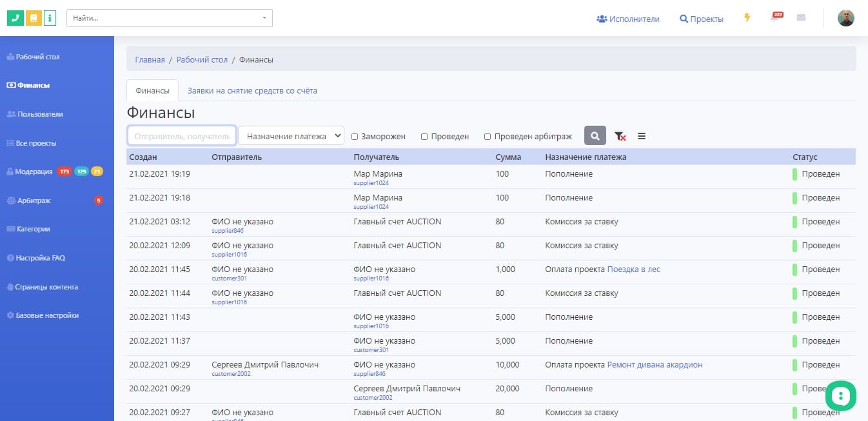Open the Найти search combo box
The width and height of the screenshot is (868, 421).
click(x=170, y=18)
